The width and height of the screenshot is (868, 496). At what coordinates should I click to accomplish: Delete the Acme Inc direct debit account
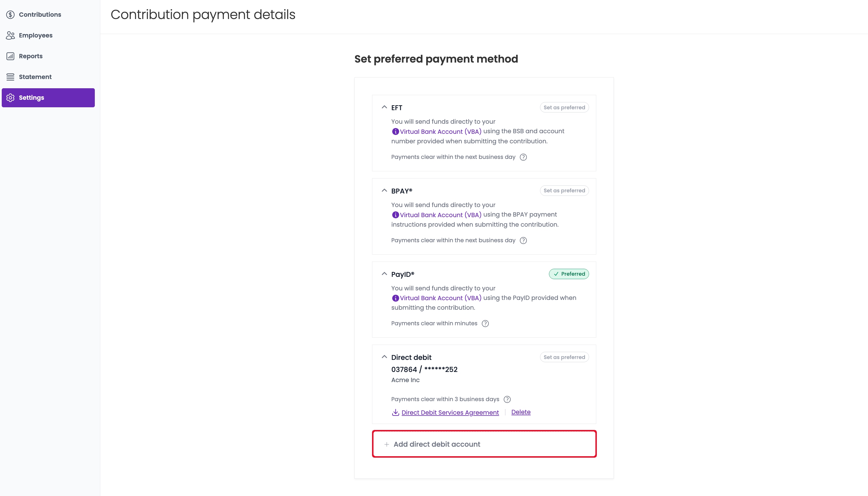click(x=520, y=412)
